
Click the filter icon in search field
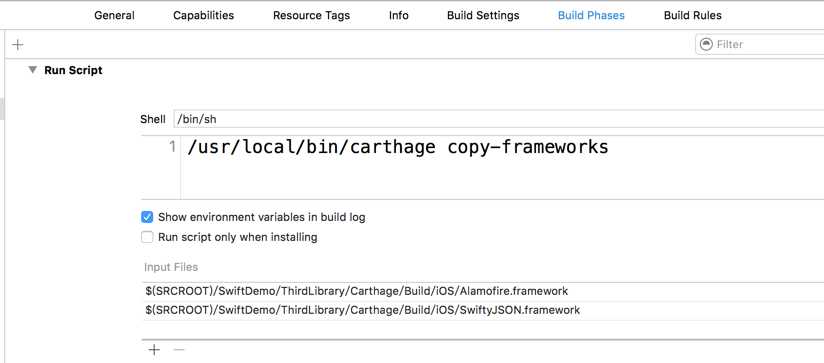(707, 44)
